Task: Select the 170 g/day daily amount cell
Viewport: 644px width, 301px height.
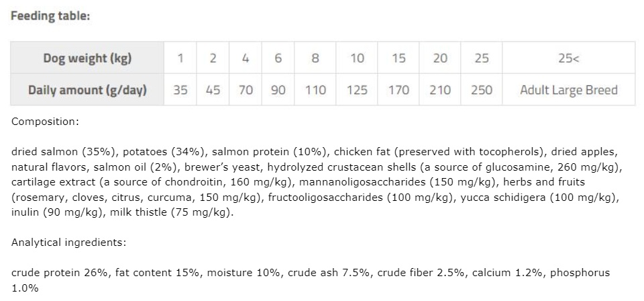Action: pyautogui.click(x=398, y=89)
